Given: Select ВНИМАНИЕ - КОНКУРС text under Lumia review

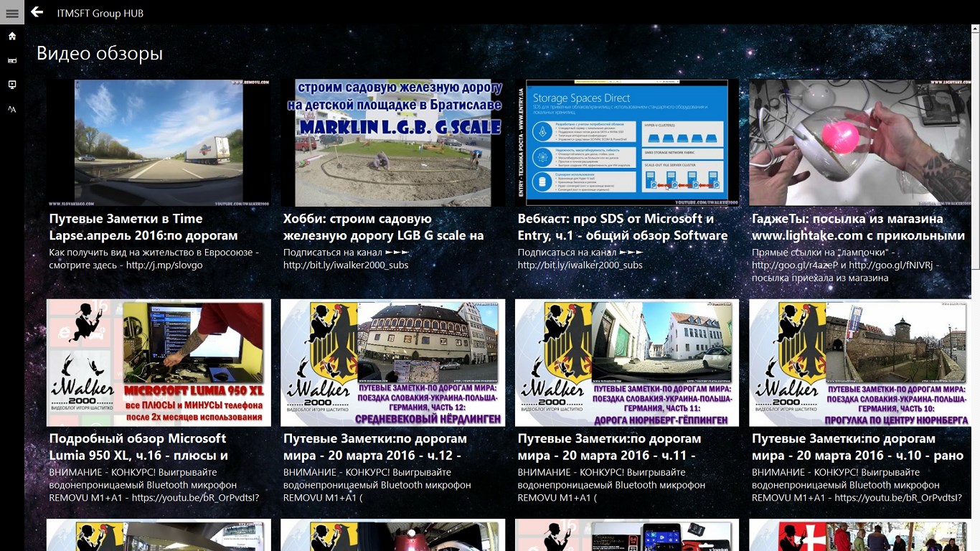Looking at the screenshot, I should coord(154,485).
